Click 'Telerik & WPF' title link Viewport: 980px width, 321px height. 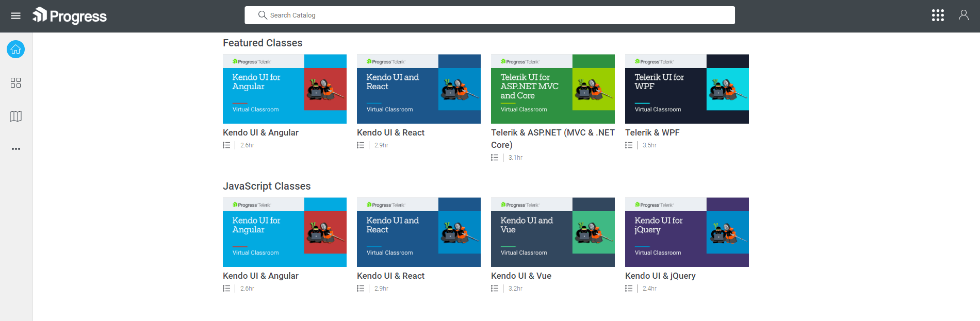652,132
